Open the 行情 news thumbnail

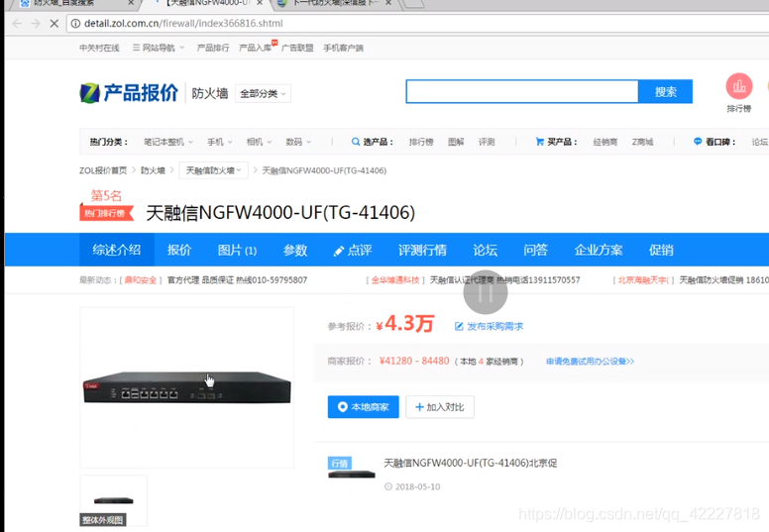click(x=352, y=468)
